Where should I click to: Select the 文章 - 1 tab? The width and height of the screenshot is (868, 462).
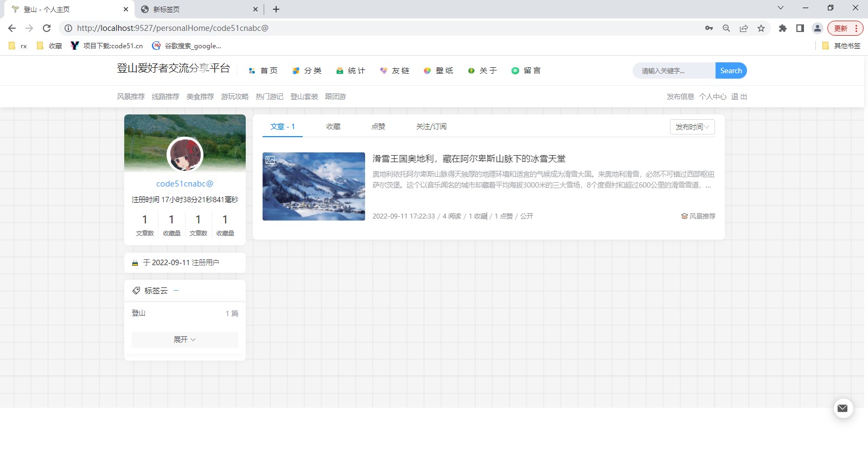[283, 126]
